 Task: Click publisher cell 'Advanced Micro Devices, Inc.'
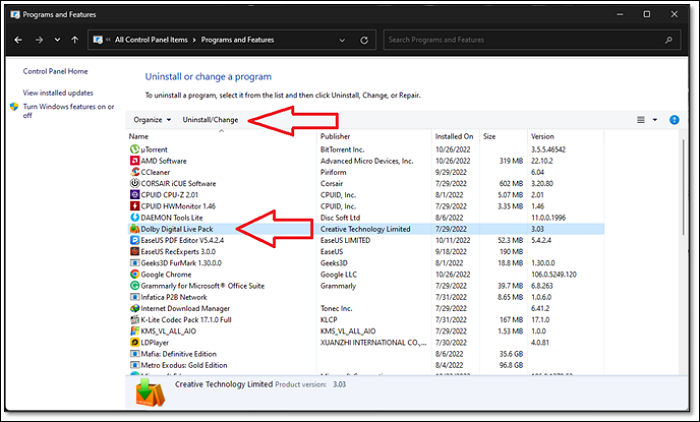[x=367, y=161]
